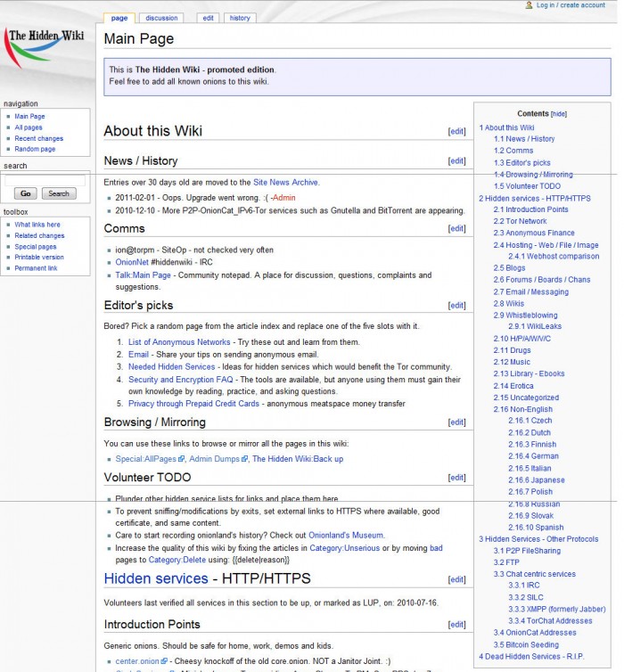Edit the Browsing / Mirroring section
The image size is (624, 672).
(x=456, y=422)
